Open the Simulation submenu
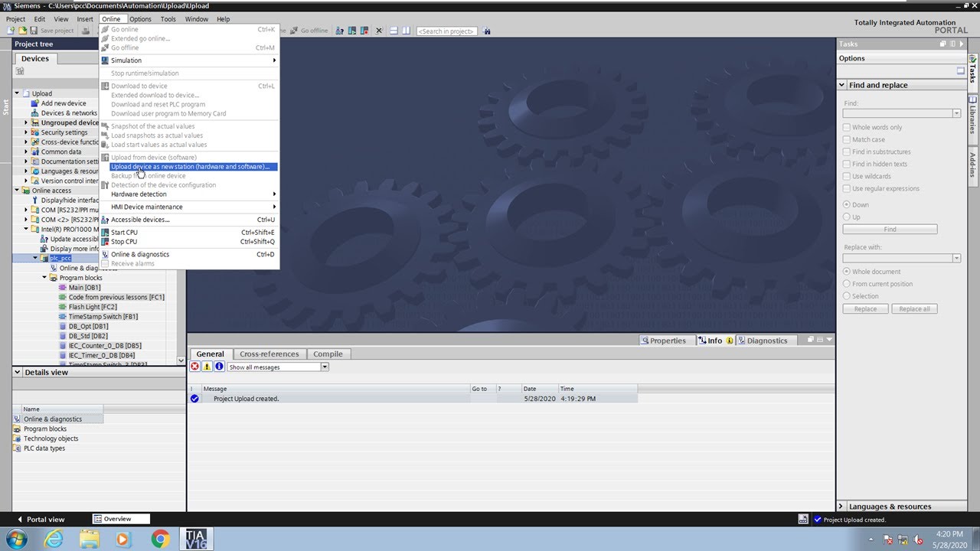The width and height of the screenshot is (980, 551). pos(189,60)
